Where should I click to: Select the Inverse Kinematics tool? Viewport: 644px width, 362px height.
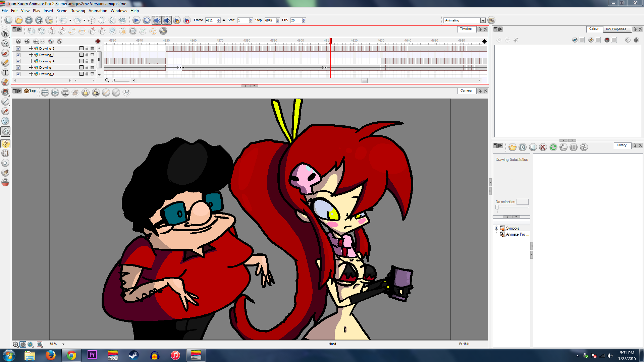(5, 173)
